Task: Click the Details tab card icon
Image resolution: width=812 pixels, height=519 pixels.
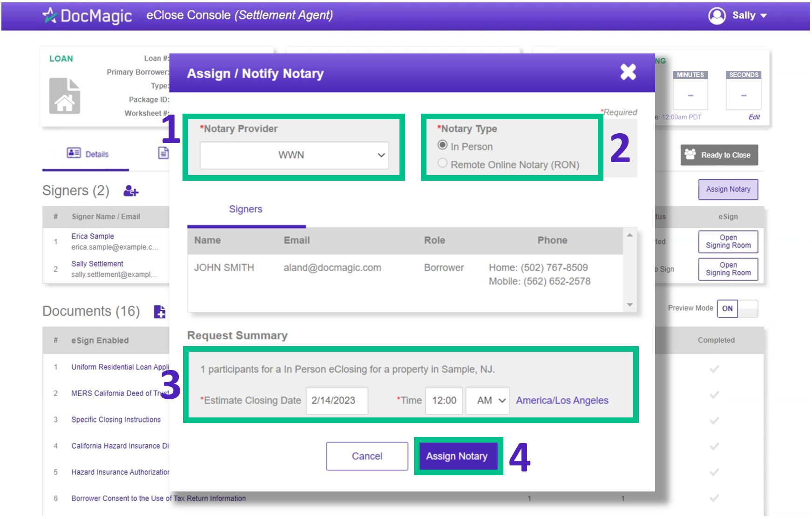Action: tap(74, 153)
